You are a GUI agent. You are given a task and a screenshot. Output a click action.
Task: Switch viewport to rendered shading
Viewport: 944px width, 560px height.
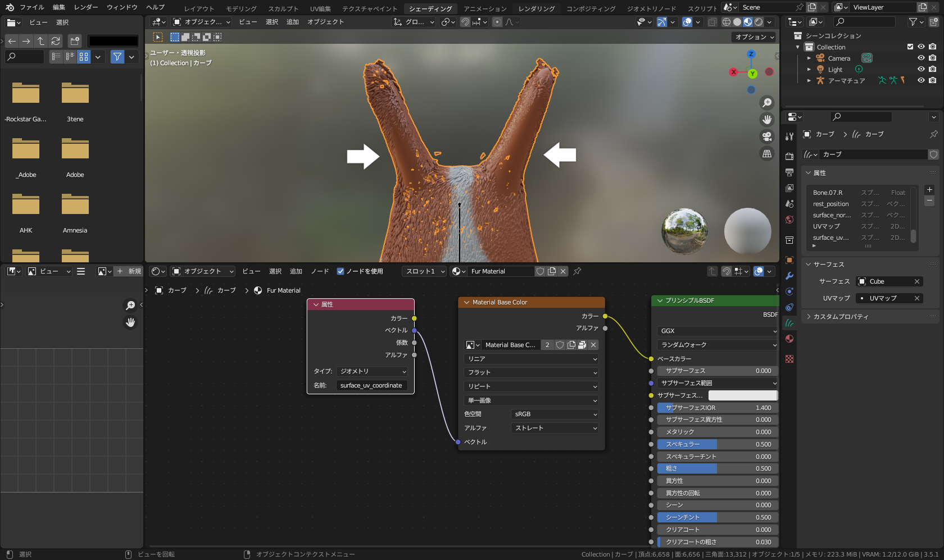tap(759, 22)
